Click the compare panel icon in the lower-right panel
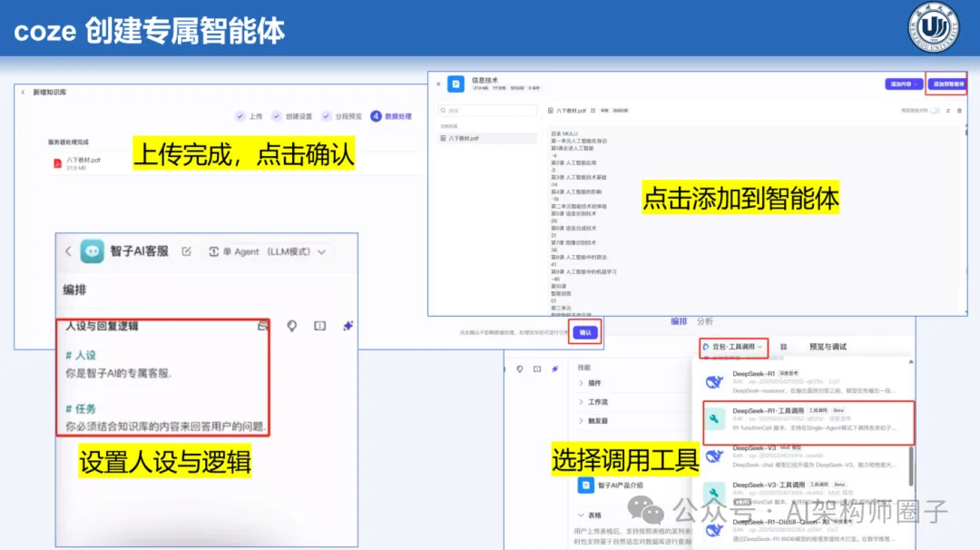Viewport: 980px width, 550px height. (x=537, y=368)
